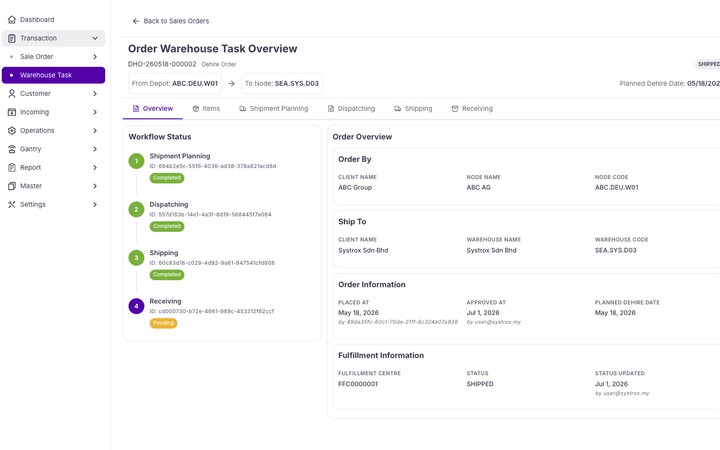Screen dimensions: 720x450
Task: Switch to the Shipping tab
Action: (x=413, y=109)
